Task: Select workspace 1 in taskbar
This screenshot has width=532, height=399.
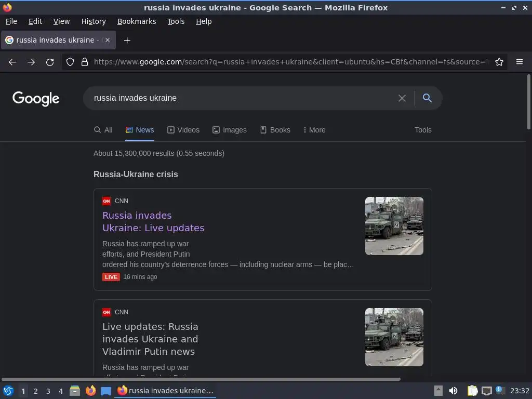Action: click(x=23, y=391)
